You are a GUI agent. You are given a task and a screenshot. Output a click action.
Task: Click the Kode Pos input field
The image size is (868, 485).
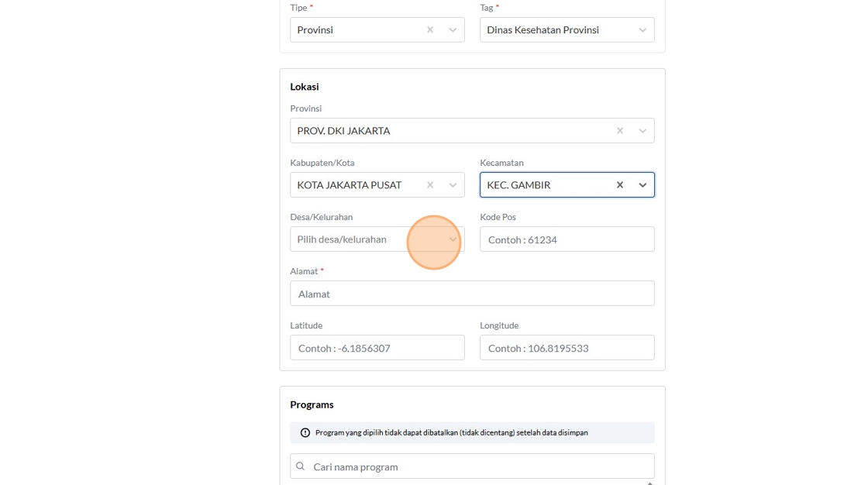point(567,239)
